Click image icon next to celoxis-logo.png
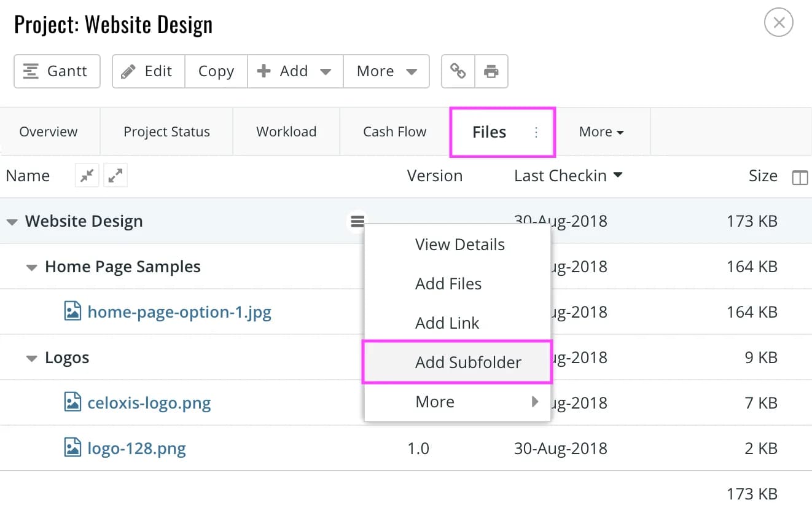 click(x=72, y=403)
